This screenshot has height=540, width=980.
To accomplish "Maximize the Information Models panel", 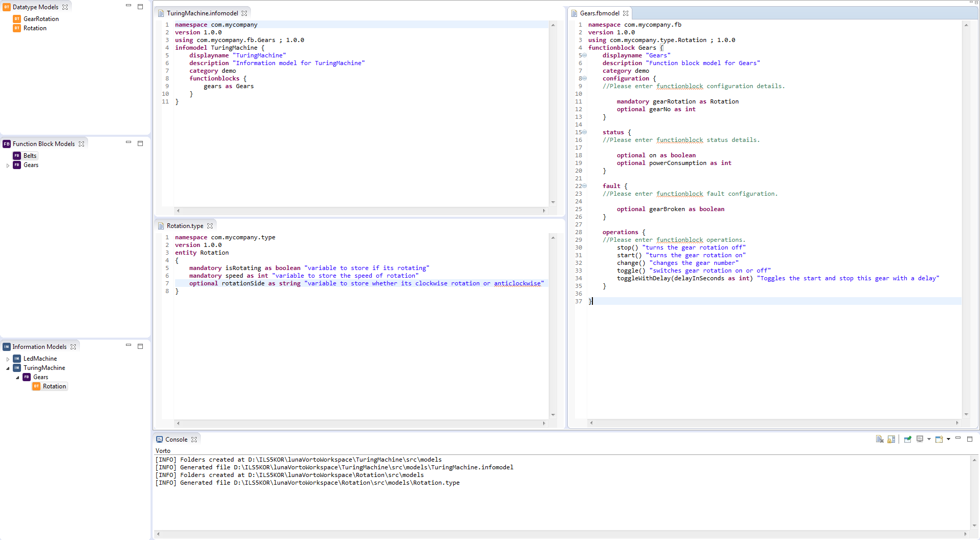I will point(140,346).
